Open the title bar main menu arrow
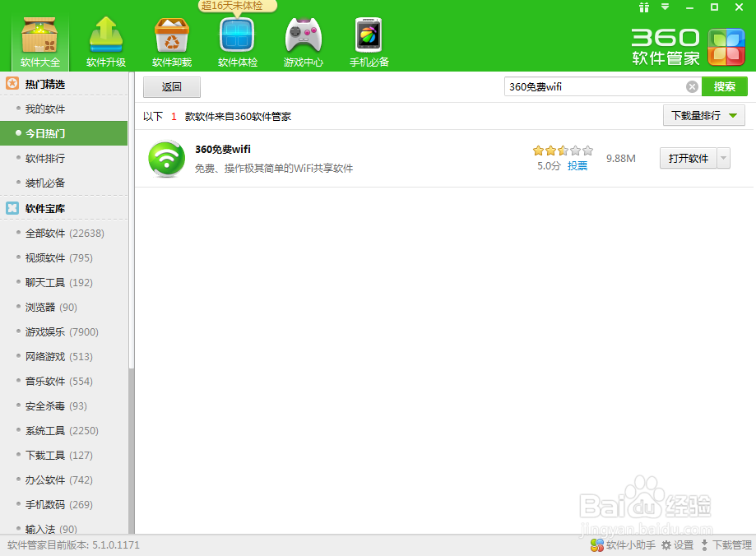The width and height of the screenshot is (756, 556). pyautogui.click(x=666, y=7)
